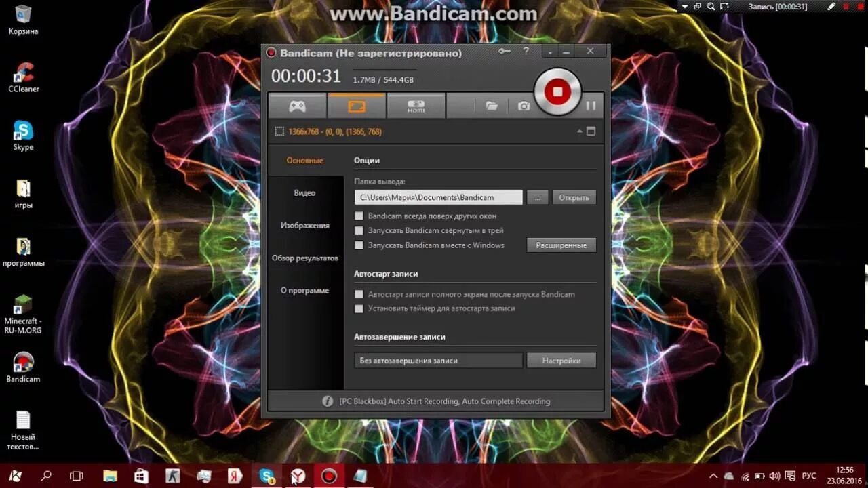
Task: Select the CCleaner desktop icon
Action: pos(23,77)
